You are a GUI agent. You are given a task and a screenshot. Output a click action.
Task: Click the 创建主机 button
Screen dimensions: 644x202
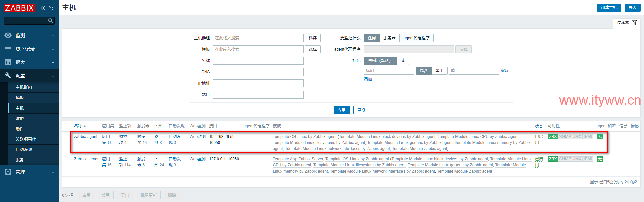609,8
